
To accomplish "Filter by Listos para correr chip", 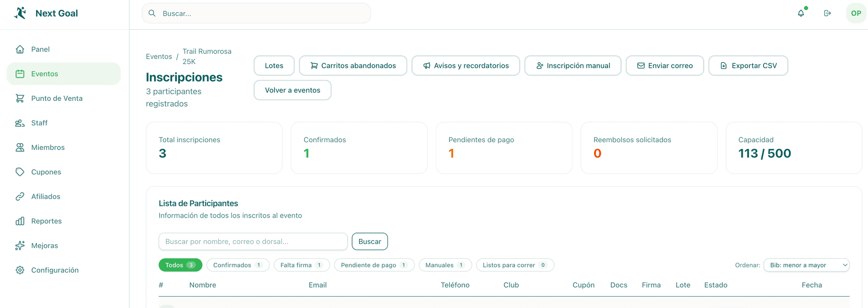I will [515, 265].
